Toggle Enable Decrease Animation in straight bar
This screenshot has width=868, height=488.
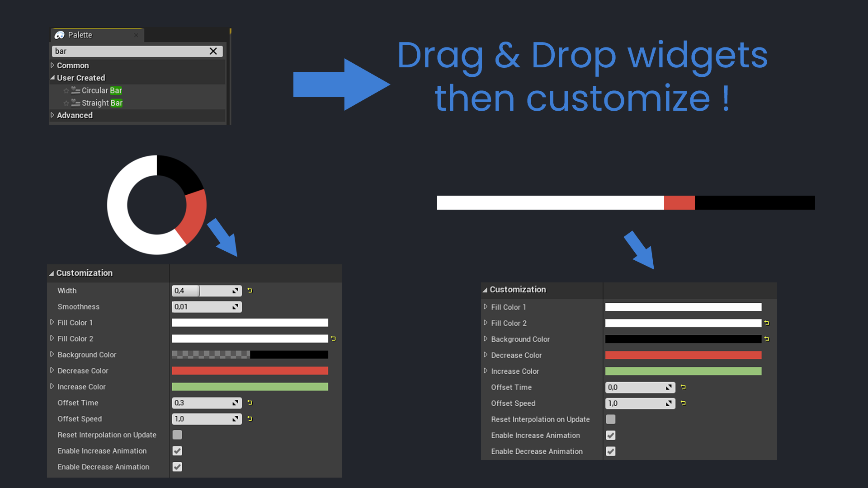(610, 451)
